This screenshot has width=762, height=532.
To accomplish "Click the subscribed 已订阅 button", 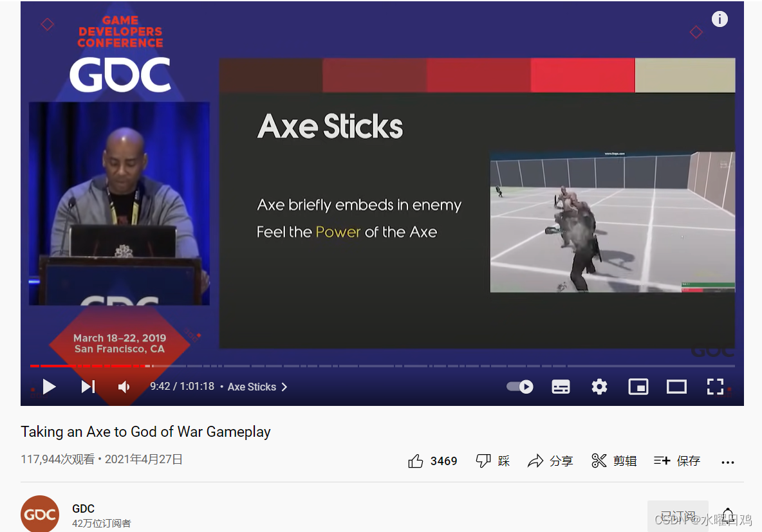I will [678, 517].
